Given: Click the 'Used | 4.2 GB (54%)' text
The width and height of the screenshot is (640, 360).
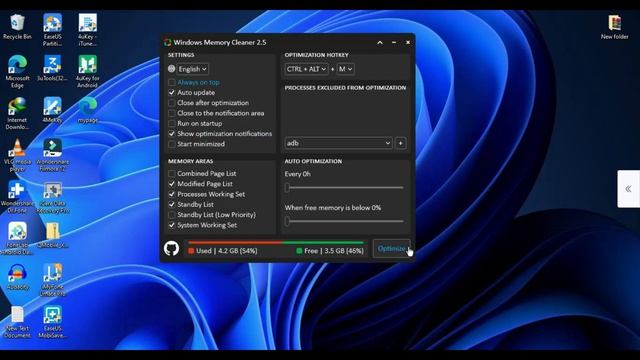Looking at the screenshot, I should [x=227, y=251].
